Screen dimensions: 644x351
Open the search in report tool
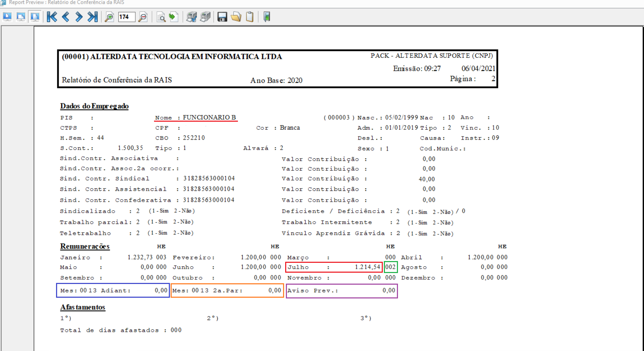point(161,17)
